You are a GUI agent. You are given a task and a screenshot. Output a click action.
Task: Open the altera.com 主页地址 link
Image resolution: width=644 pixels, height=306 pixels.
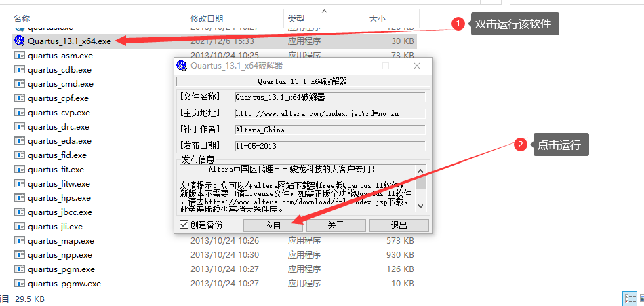pyautogui.click(x=317, y=113)
